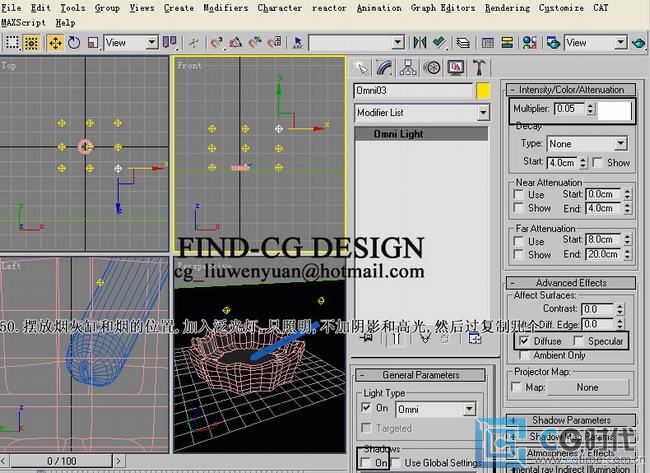Switch to the Motion command panel

pos(432,68)
